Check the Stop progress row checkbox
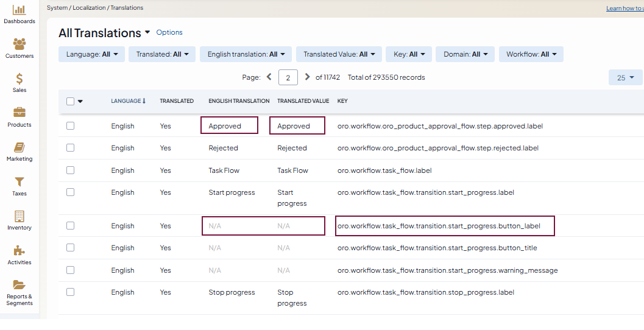 coord(71,292)
